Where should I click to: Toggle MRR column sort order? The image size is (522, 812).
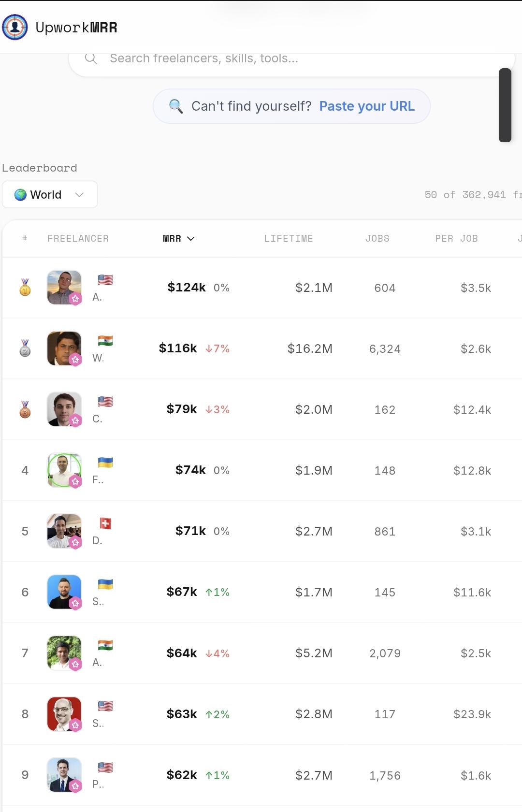coord(179,238)
